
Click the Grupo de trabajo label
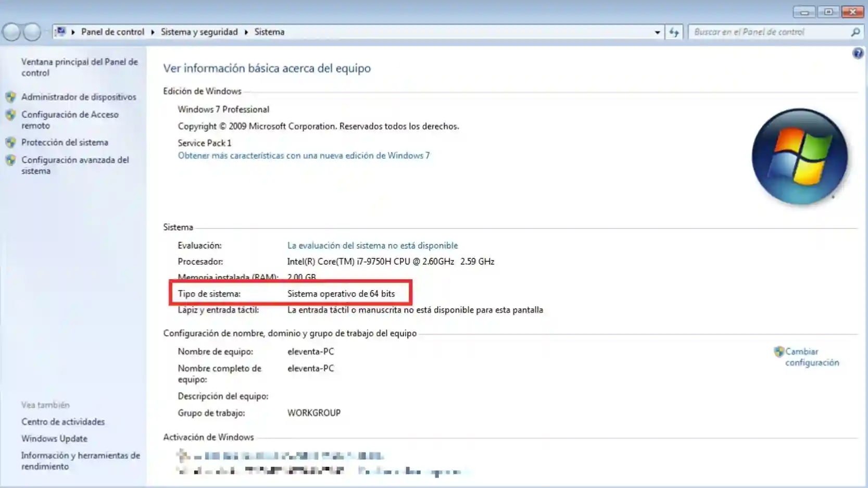coord(211,413)
